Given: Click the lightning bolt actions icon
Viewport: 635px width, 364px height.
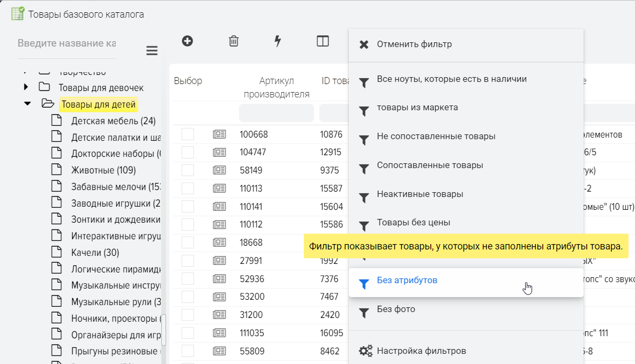Looking at the screenshot, I should 278,41.
